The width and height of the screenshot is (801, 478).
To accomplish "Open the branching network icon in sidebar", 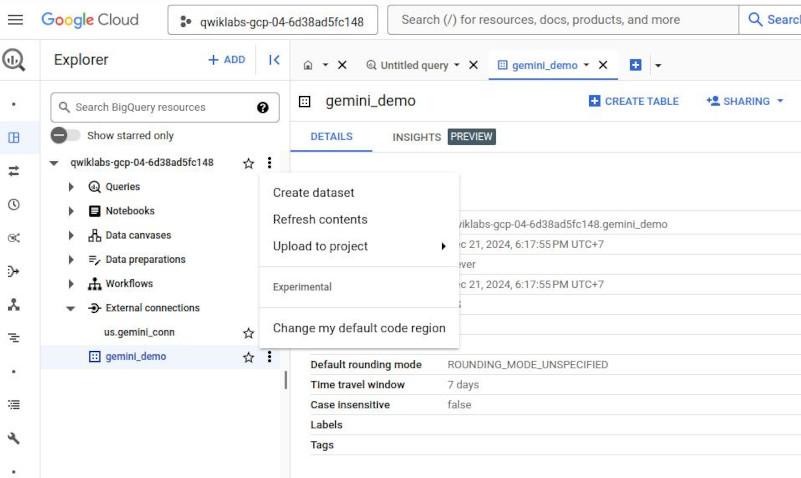I will coord(14,305).
